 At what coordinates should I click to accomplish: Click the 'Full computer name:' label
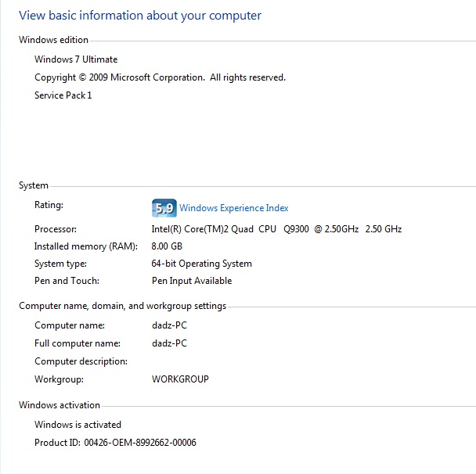tap(78, 343)
